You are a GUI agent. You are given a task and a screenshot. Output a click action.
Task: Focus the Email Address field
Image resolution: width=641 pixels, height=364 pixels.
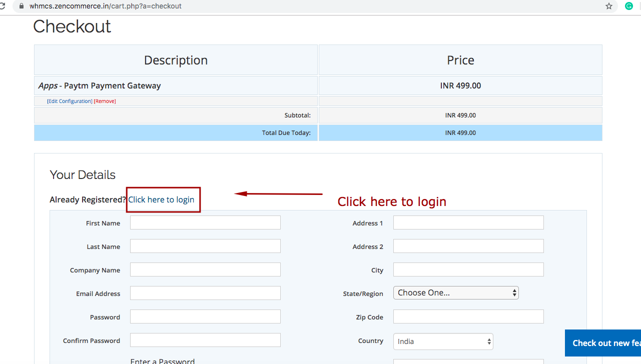pyautogui.click(x=205, y=293)
